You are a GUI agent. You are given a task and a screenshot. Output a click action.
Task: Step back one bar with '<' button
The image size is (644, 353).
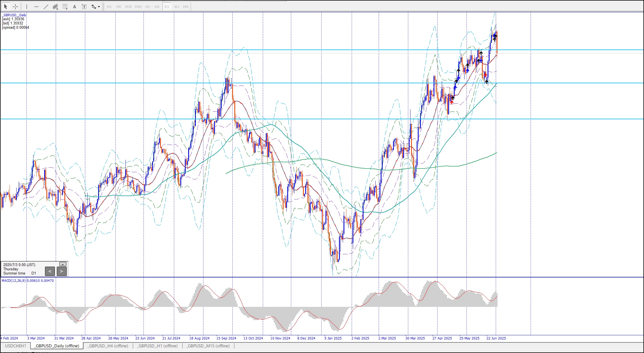click(x=50, y=271)
